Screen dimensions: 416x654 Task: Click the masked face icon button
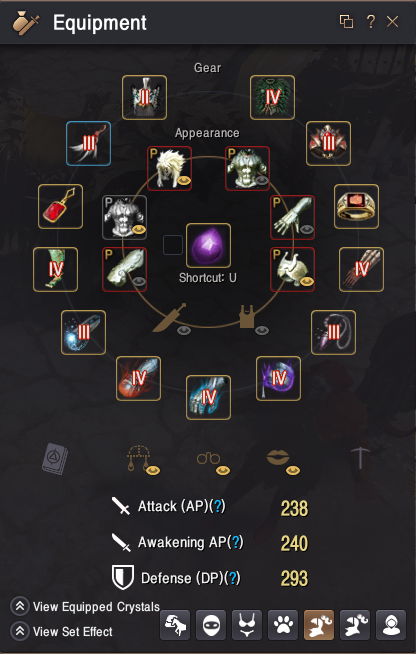(211, 625)
